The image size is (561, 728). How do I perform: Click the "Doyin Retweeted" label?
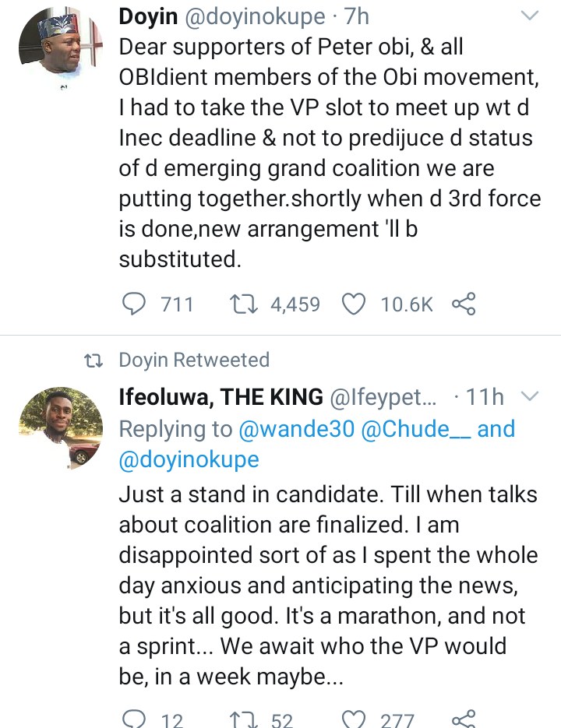point(193,360)
